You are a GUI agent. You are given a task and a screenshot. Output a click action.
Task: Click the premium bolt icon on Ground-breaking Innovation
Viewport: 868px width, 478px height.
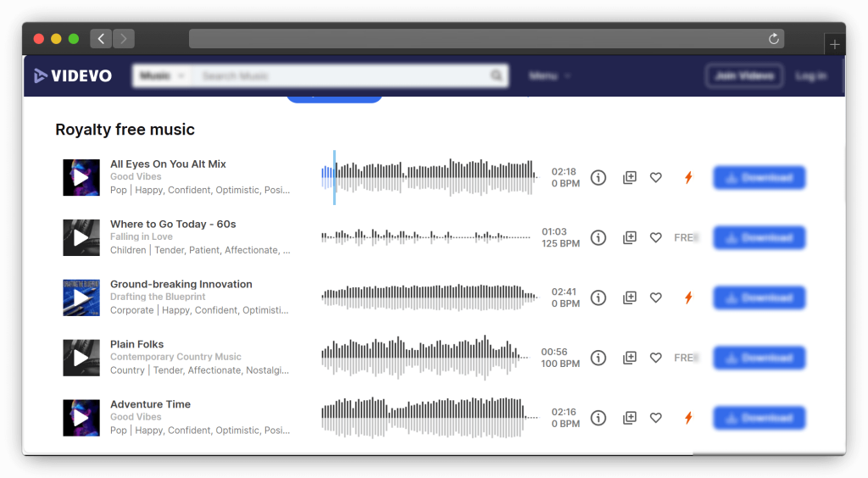688,298
